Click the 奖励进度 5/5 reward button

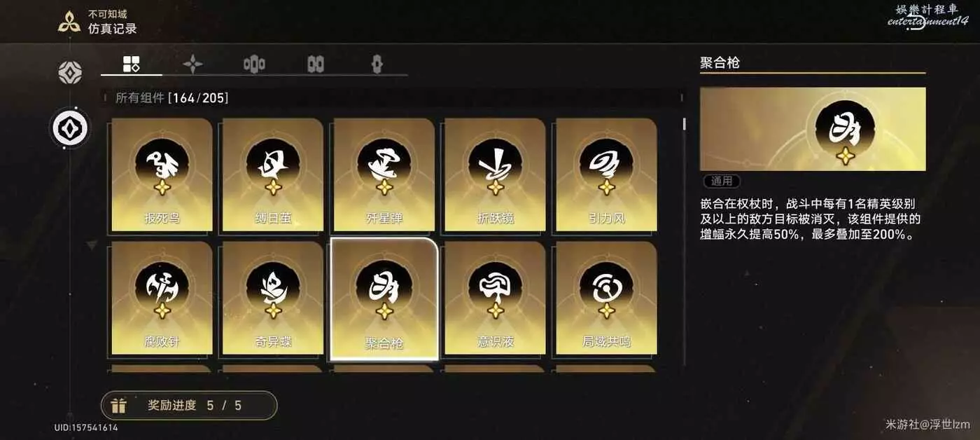[x=189, y=406]
